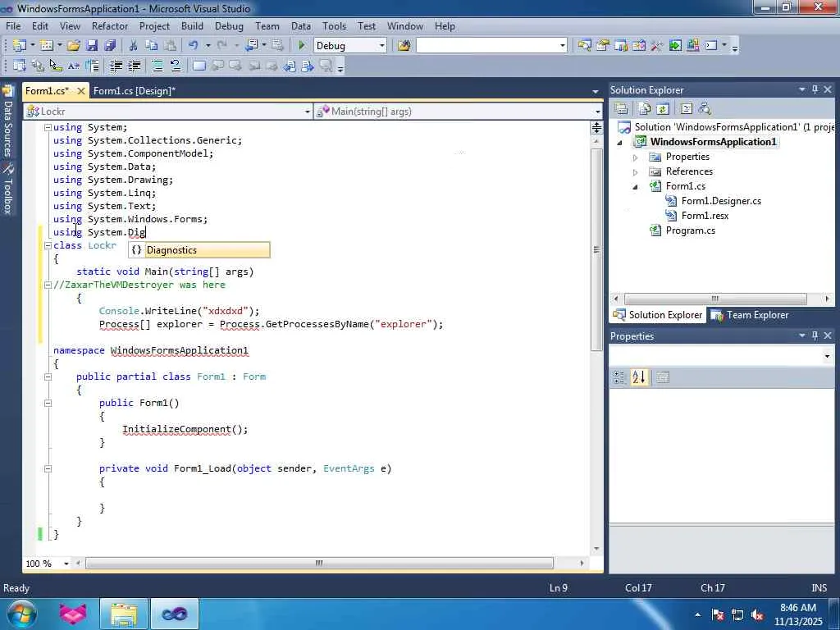This screenshot has width=840, height=630.
Task: Click the Comment selected lines icon
Action: [157, 66]
